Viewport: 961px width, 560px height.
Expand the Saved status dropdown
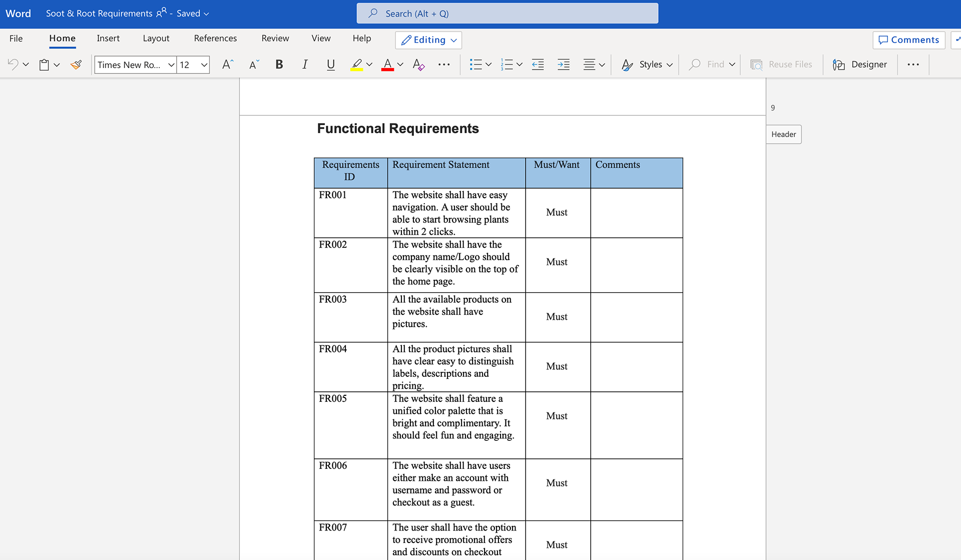pyautogui.click(x=193, y=14)
